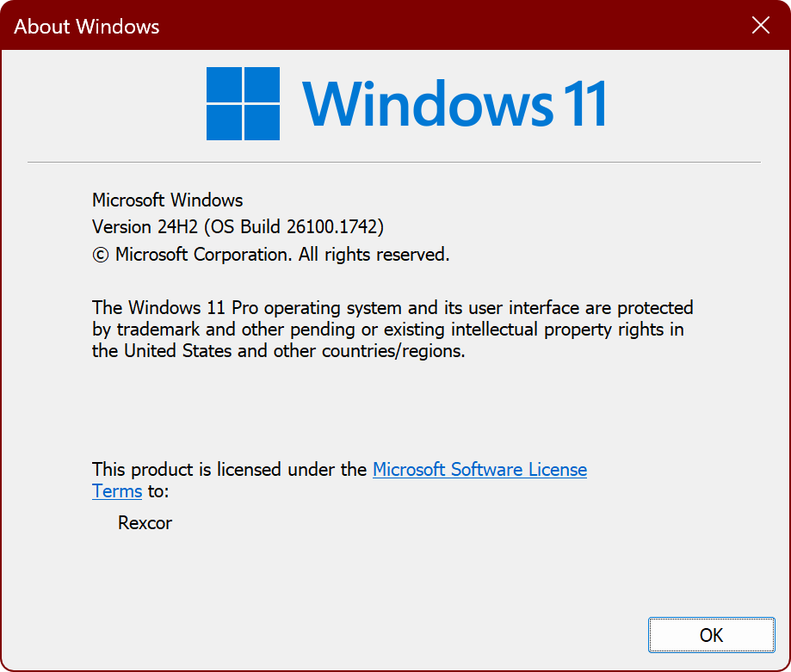Click the copyright © symbol
The width and height of the screenshot is (791, 672).
click(101, 255)
